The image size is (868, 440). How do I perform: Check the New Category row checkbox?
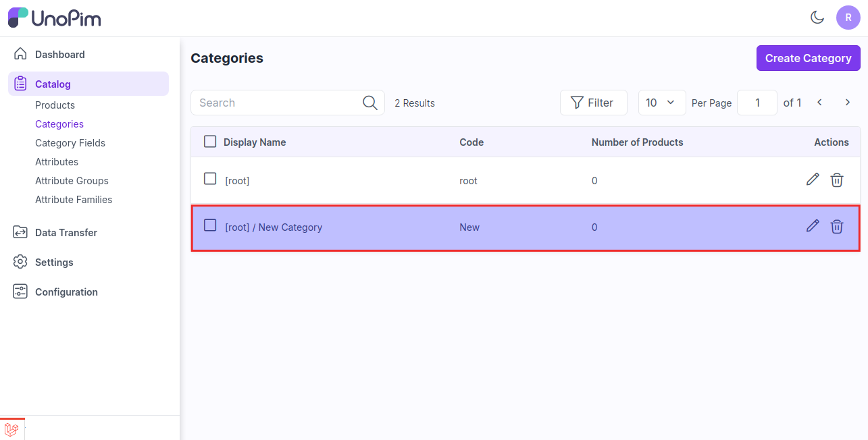[210, 225]
